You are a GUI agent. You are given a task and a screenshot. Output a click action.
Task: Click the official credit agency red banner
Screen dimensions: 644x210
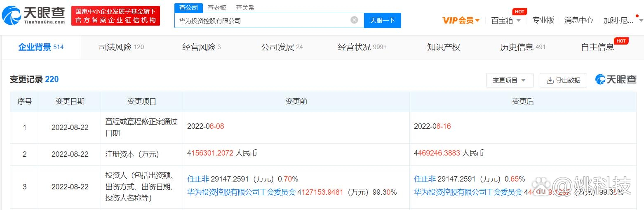(x=115, y=16)
